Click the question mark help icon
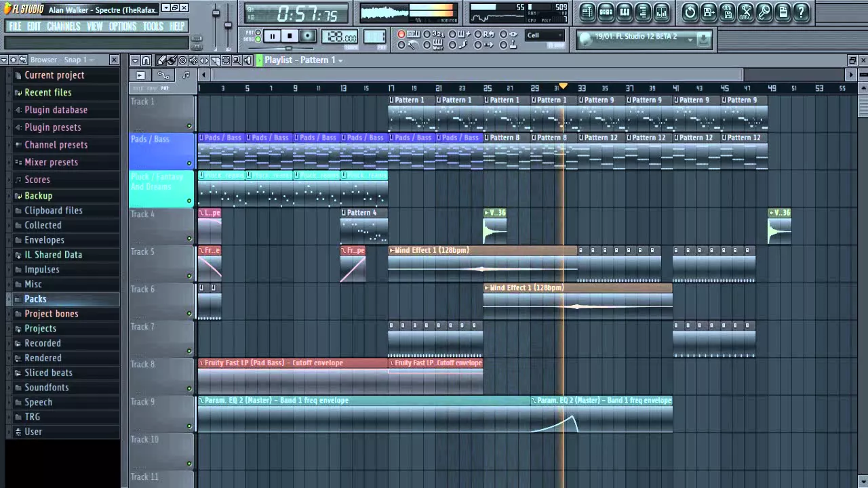868x488 pixels. (x=802, y=12)
